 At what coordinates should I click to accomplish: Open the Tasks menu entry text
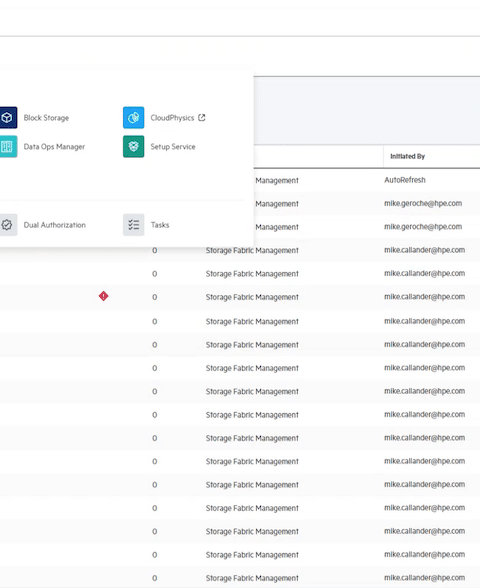click(x=160, y=225)
